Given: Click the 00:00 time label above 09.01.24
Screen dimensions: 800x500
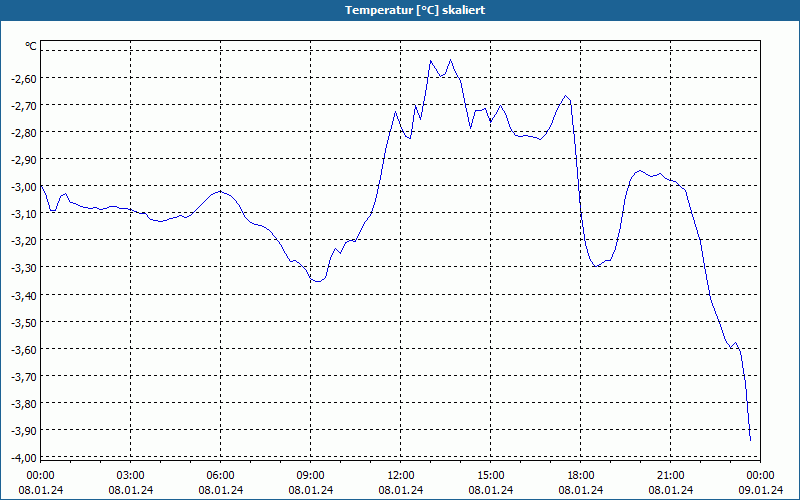Looking at the screenshot, I should click(x=760, y=476).
